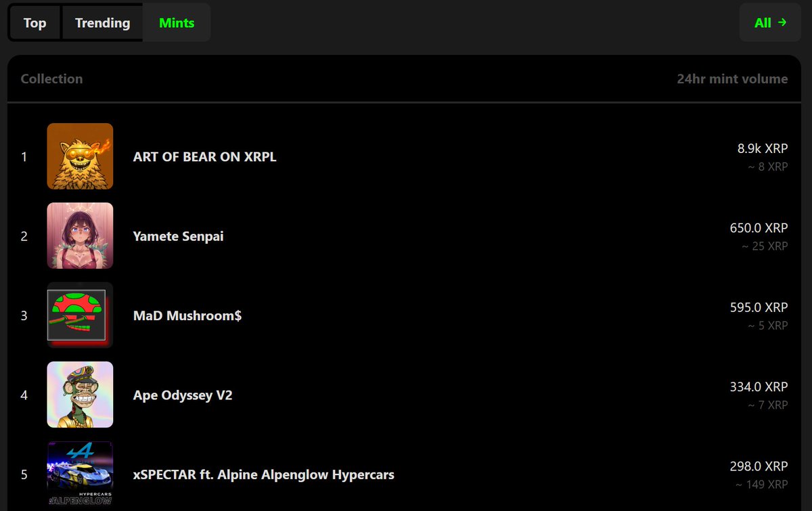
Task: Click rank number 3 of MaD Mushroom$
Action: 24,316
